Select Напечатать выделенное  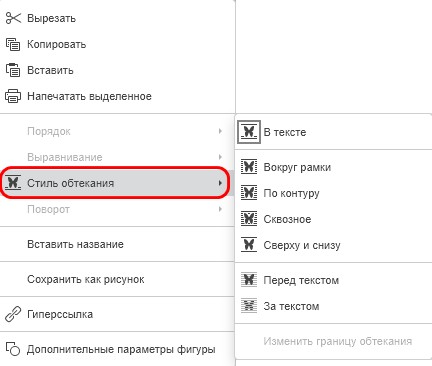click(x=117, y=96)
